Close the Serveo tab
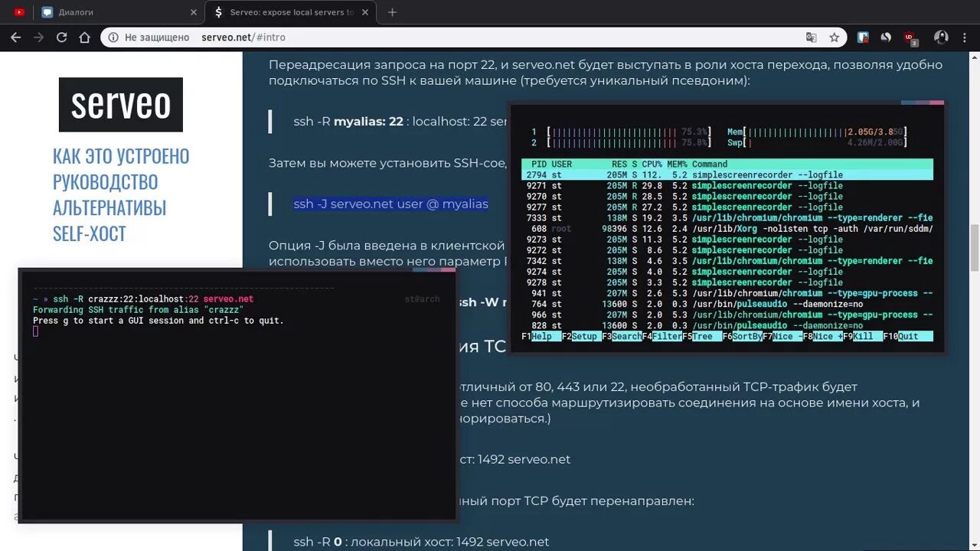980x551 pixels. 364,12
